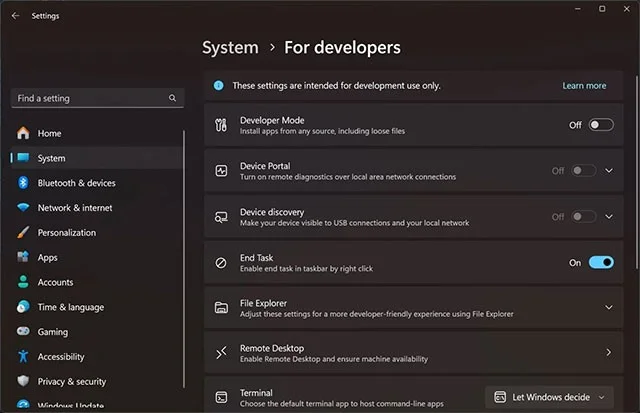Image resolution: width=640 pixels, height=413 pixels.
Task: Click the Accounts person icon
Action: click(23, 282)
